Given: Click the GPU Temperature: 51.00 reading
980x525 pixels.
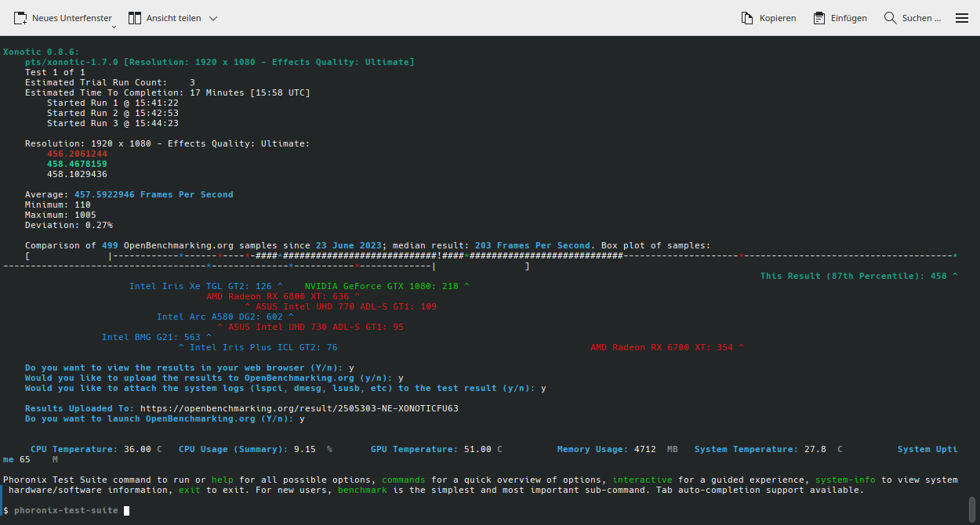Looking at the screenshot, I should coord(437,449).
